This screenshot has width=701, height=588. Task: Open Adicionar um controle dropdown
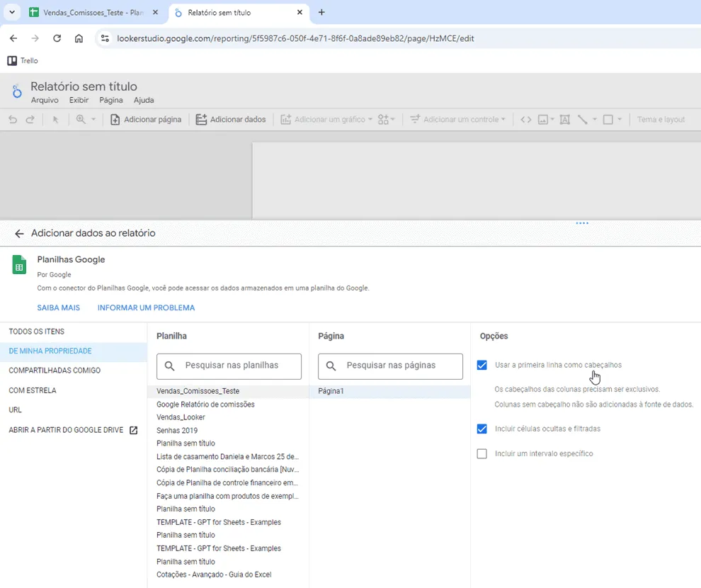click(458, 120)
